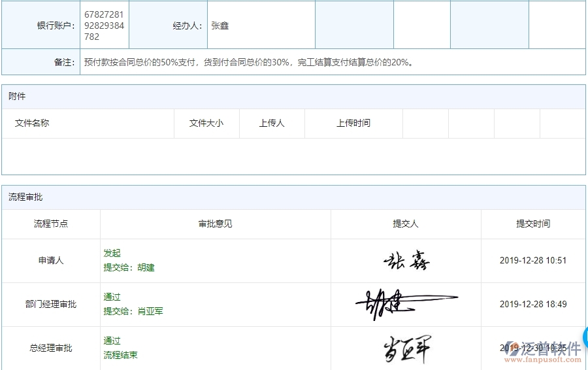Click the 备注 remarks text about prepayment

tap(249, 63)
